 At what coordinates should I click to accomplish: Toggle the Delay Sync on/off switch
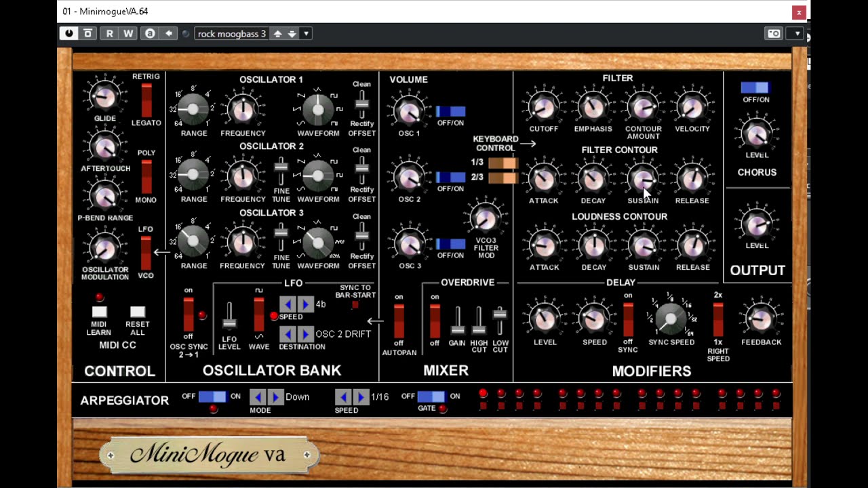[x=628, y=320]
